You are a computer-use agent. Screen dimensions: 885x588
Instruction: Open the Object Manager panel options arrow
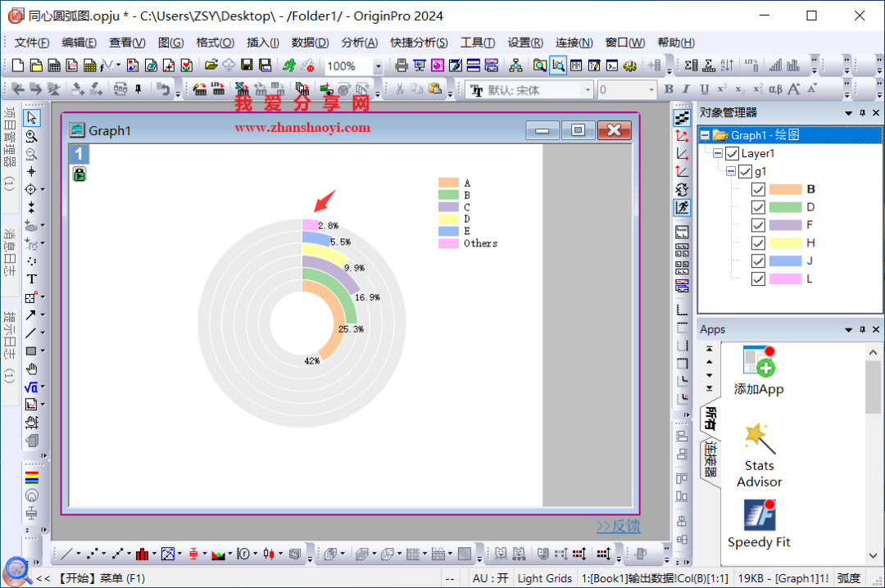tap(848, 113)
